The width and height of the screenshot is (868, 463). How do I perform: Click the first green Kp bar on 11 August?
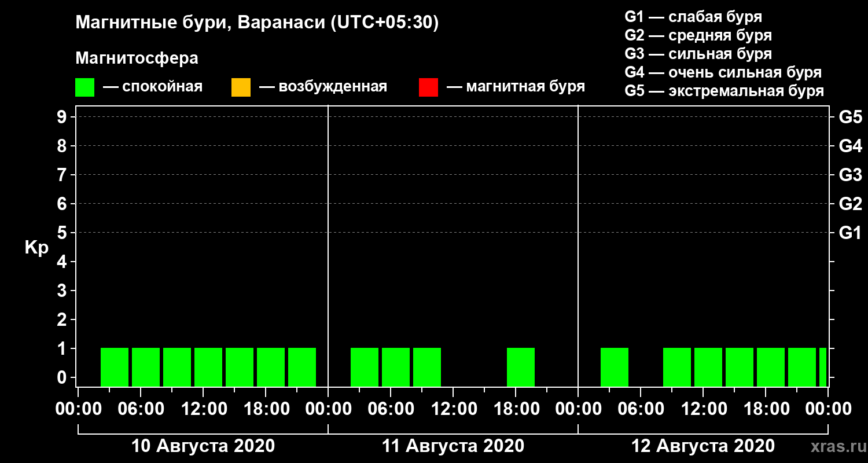point(365,367)
